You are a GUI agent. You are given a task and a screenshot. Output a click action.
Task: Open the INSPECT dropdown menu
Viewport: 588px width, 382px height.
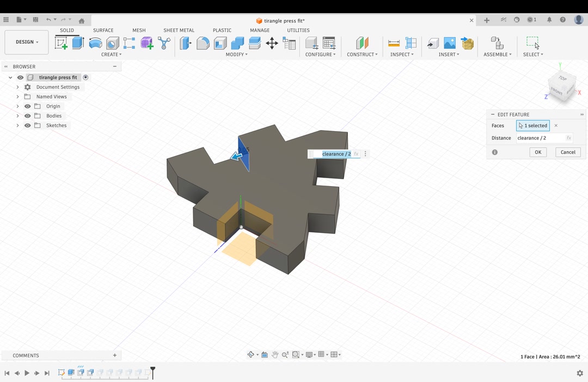point(402,54)
